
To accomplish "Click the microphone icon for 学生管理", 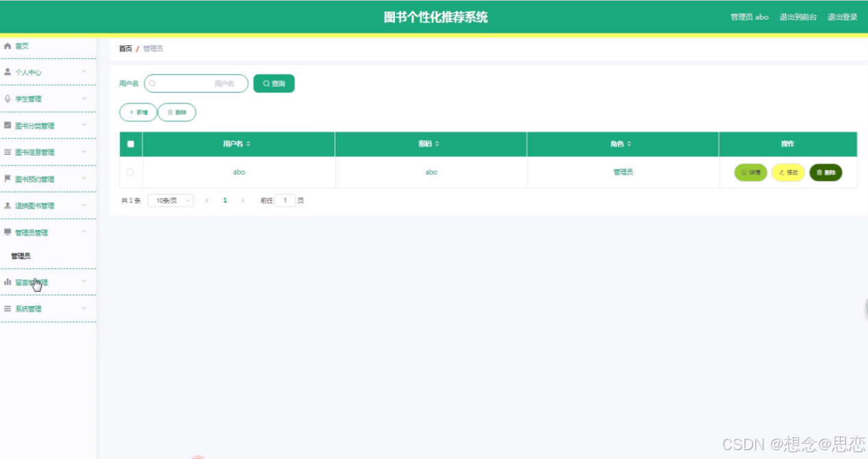I will 8,99.
